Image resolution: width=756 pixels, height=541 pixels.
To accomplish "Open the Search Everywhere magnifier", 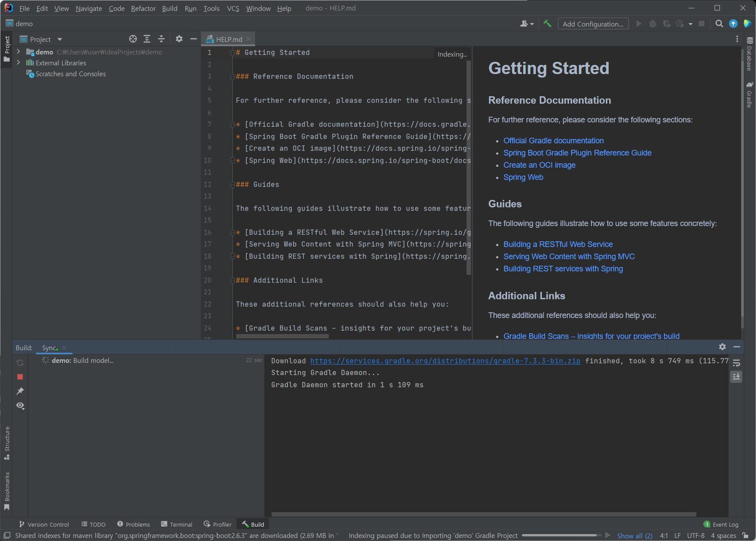I will tap(719, 24).
